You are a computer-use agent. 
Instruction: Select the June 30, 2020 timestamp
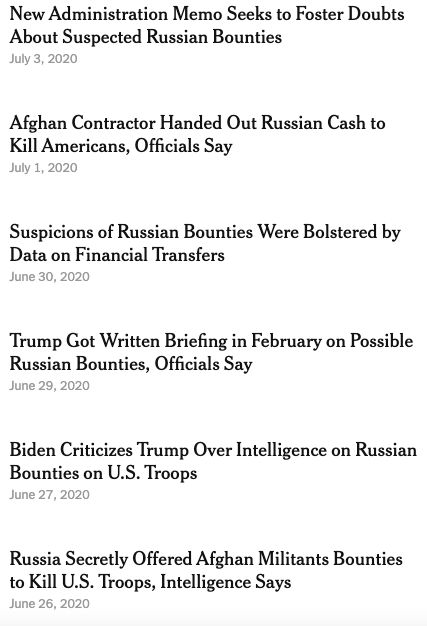[49, 277]
